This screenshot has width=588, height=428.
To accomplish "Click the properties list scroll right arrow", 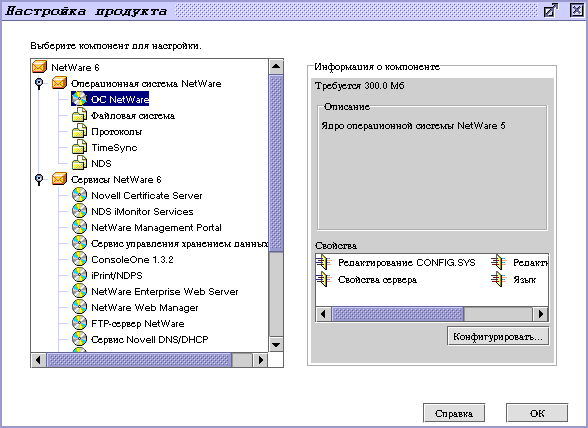I will point(540,314).
